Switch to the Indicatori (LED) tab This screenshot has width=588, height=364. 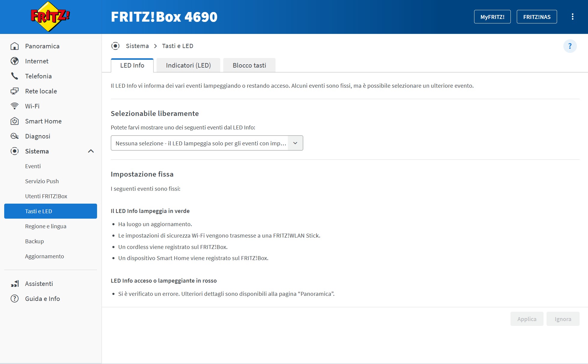tap(188, 65)
